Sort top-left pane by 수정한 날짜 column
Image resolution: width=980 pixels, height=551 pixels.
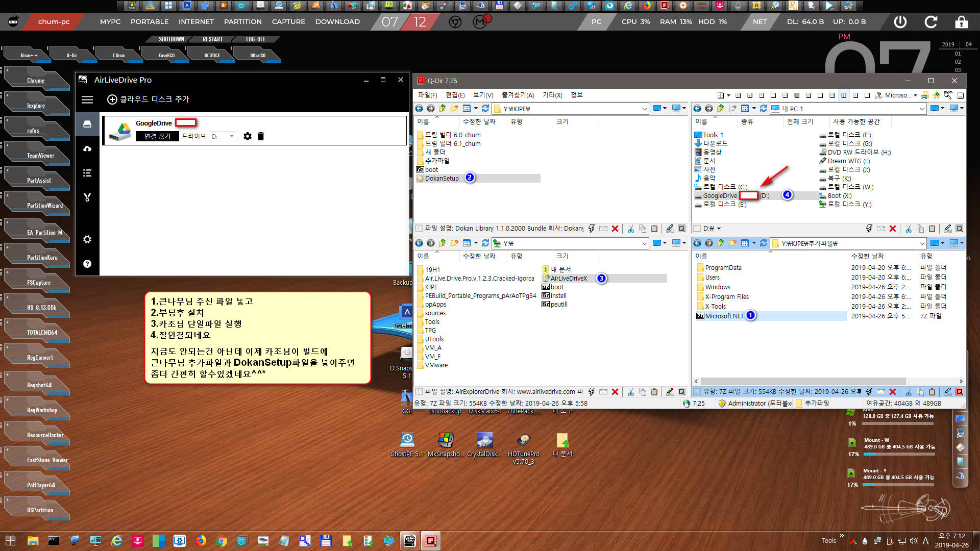479,122
